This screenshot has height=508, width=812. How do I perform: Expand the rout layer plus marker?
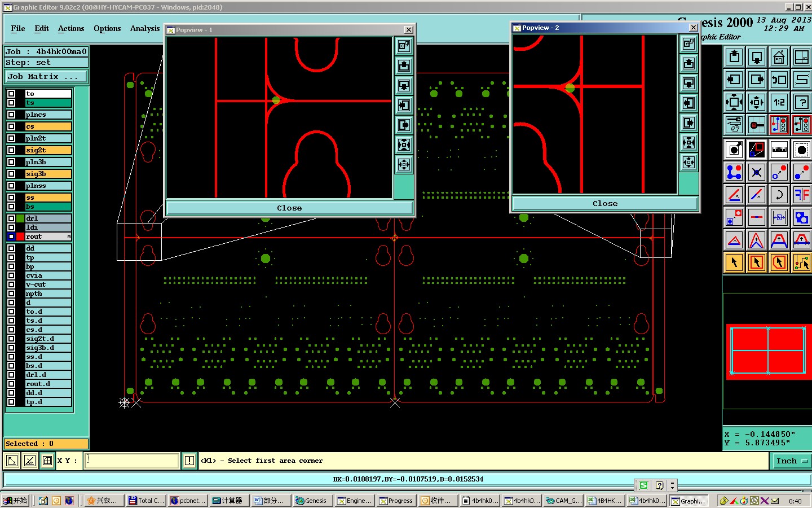pos(69,237)
